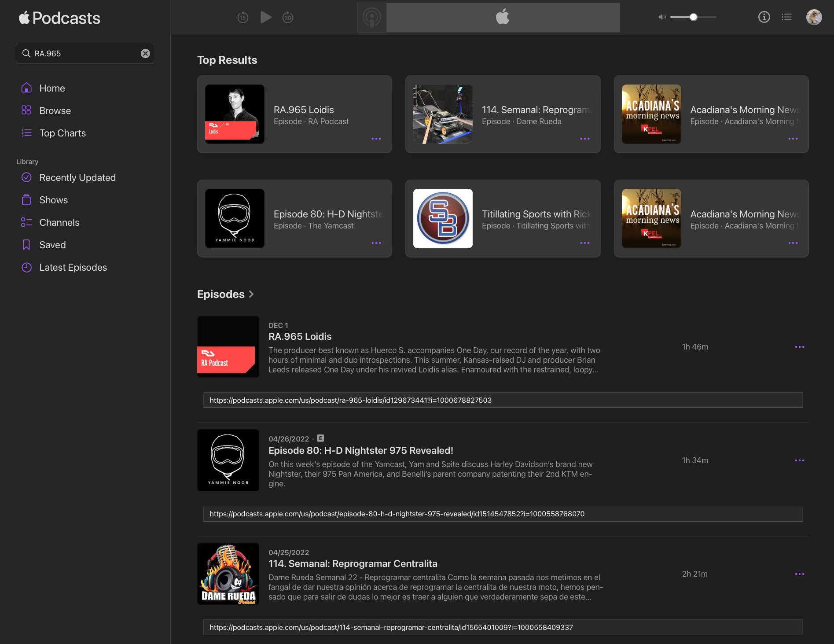Click the Browse grid icon
The image size is (834, 644).
[26, 110]
